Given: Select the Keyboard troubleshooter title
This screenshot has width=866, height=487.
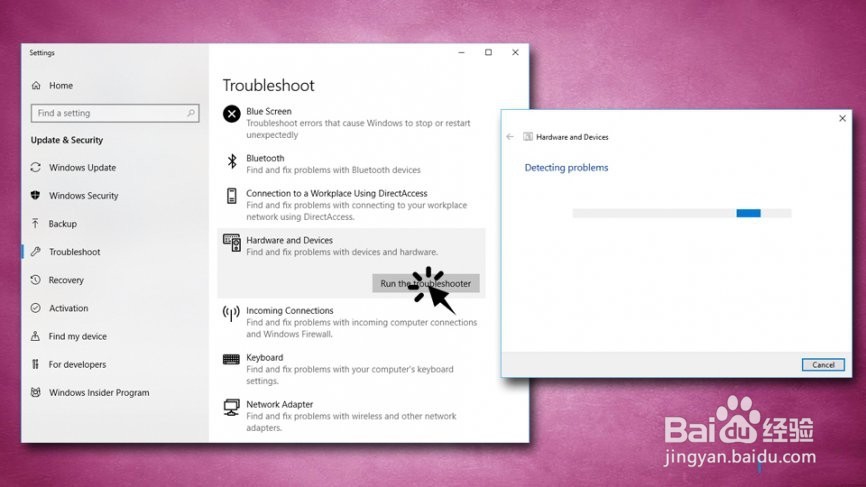Looking at the screenshot, I should (265, 357).
